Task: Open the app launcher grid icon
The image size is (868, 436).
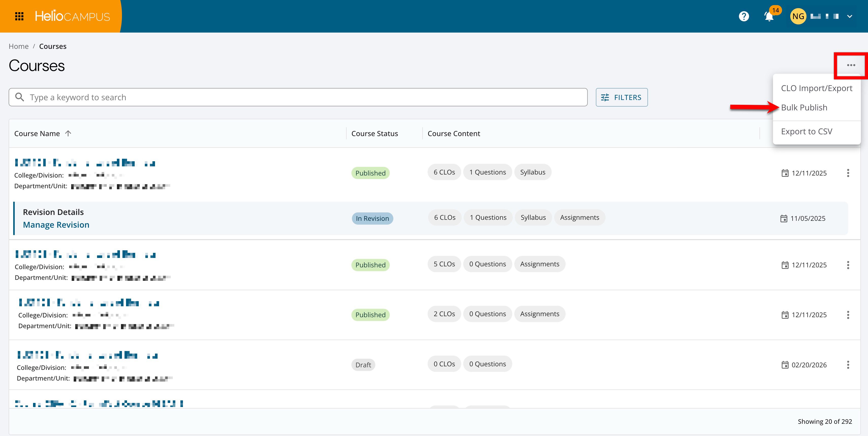Action: [x=19, y=16]
